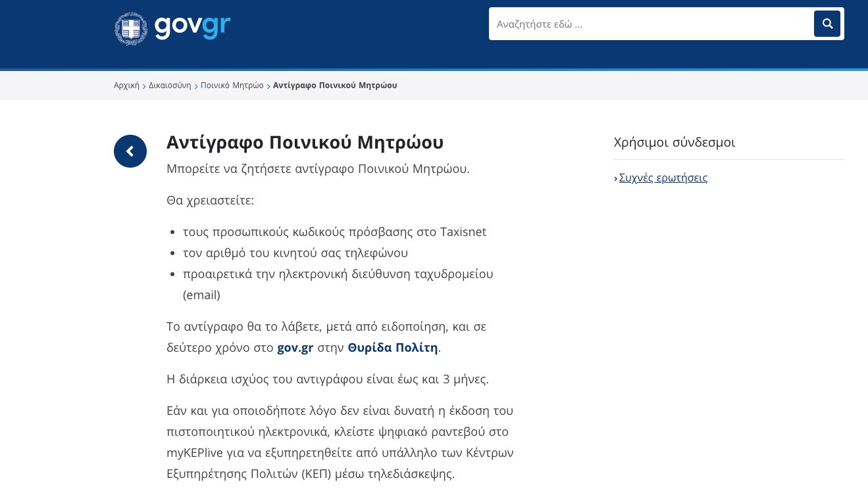Click the myKEPlive paragraph
The height and width of the screenshot is (499, 868).
click(x=340, y=442)
